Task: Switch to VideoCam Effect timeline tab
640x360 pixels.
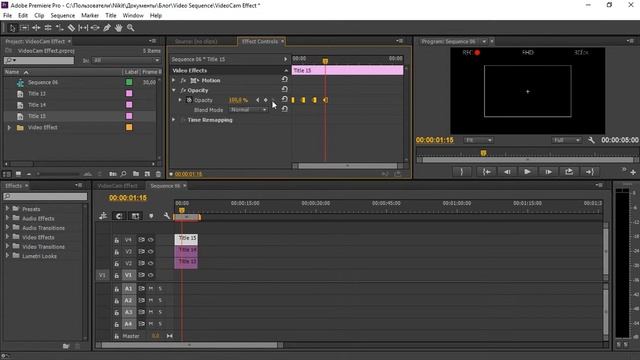Action: 118,186
